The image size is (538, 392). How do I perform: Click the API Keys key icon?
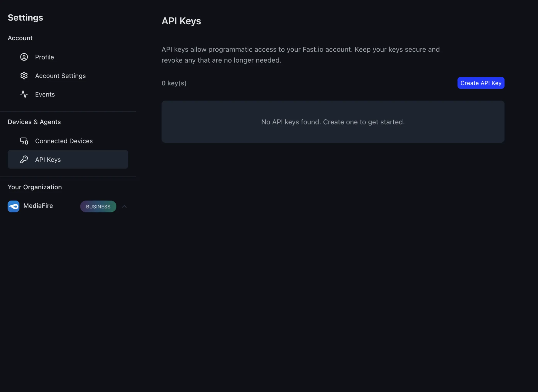click(x=24, y=159)
